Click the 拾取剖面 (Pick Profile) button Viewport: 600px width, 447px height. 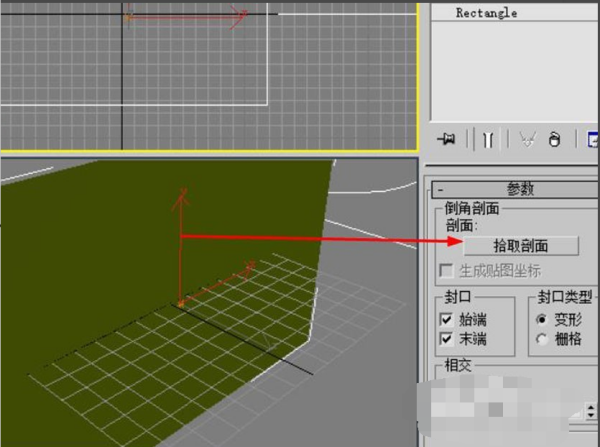pos(521,245)
